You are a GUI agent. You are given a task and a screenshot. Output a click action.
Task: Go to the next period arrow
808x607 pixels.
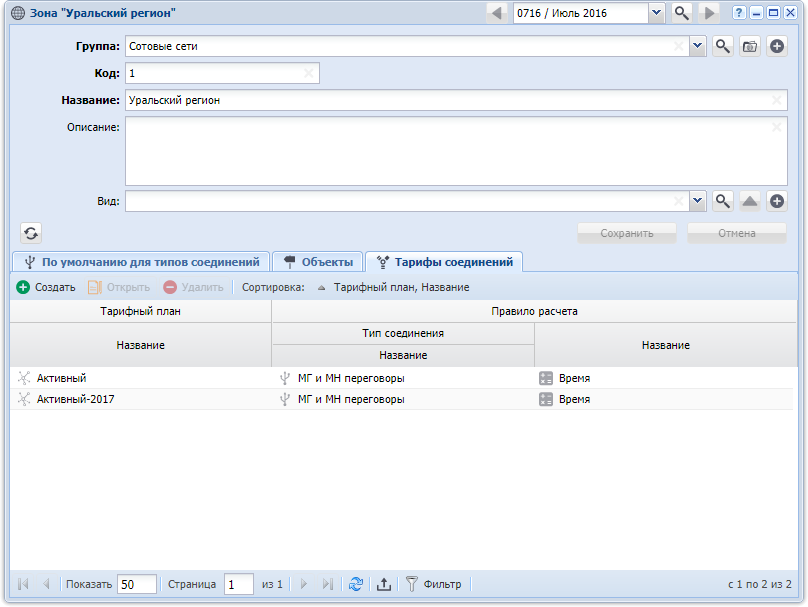coord(710,13)
